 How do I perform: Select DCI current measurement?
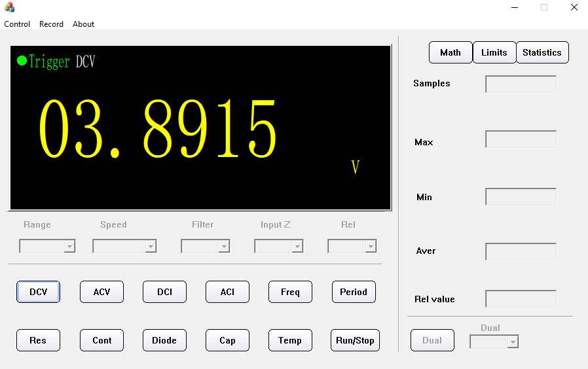click(164, 292)
